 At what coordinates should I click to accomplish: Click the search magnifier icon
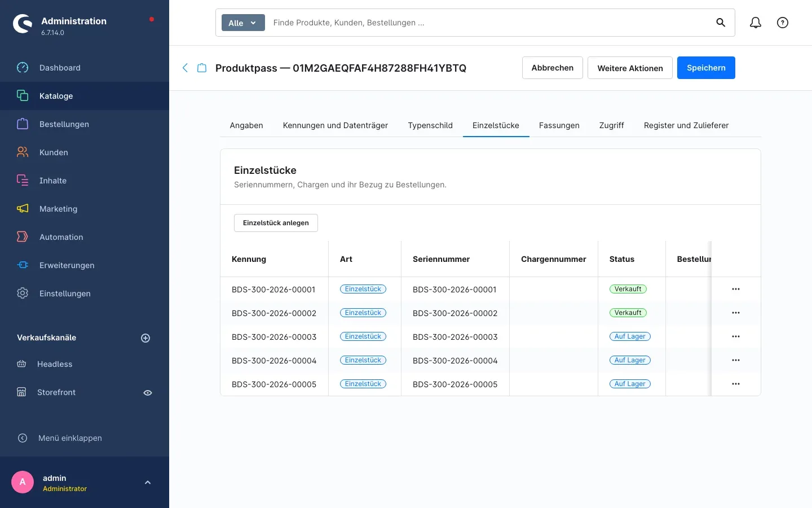tap(721, 23)
